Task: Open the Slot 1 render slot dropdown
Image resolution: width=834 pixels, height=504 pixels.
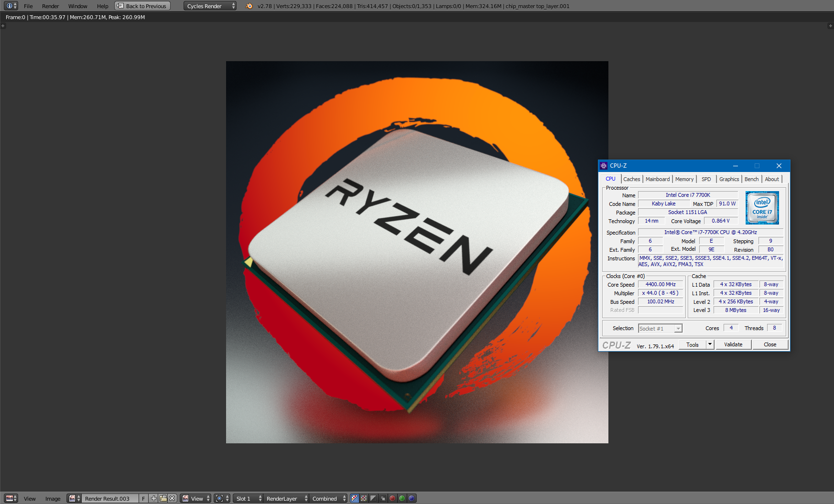Action: [248, 498]
